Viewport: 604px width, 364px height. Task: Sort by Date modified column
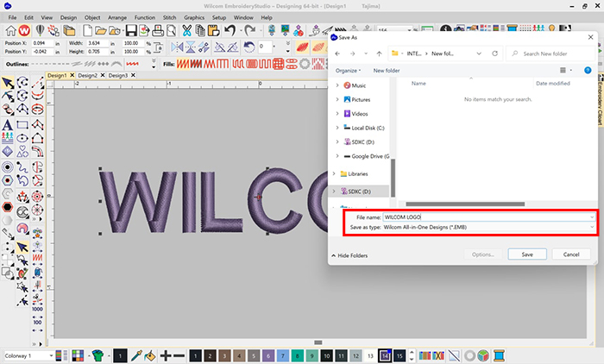coord(553,83)
